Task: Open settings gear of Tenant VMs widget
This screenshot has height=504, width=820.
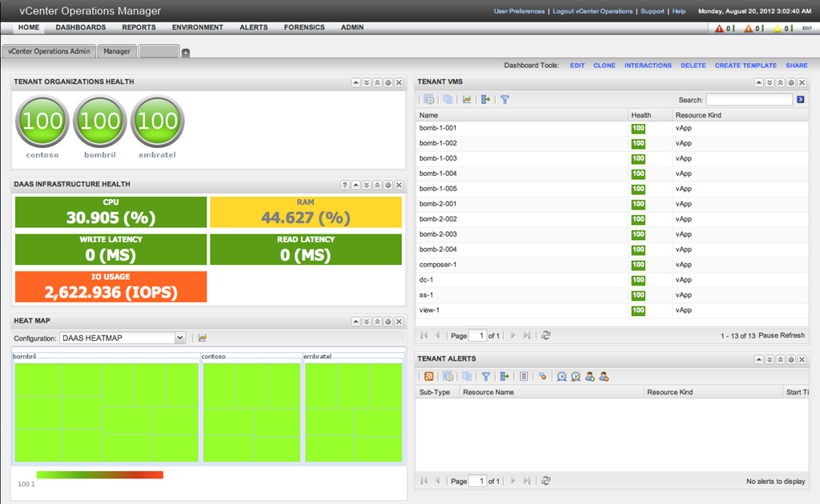Action: (x=791, y=82)
